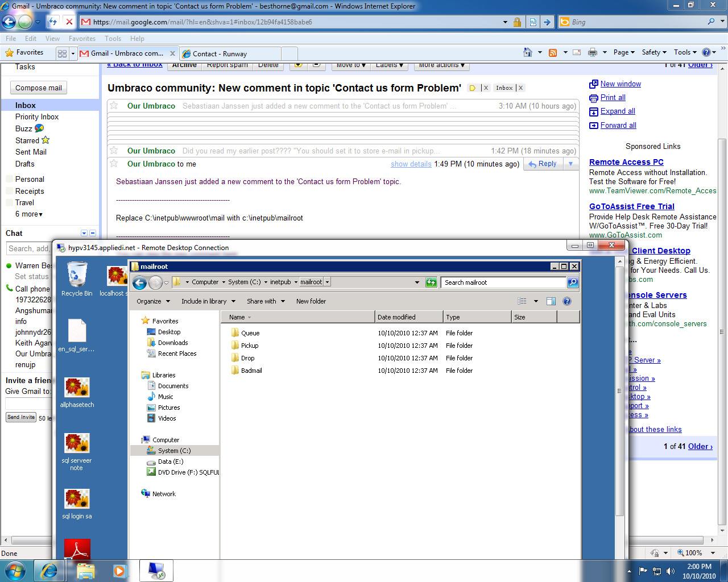Screen dimensions: 728x582
Task: Open the Include in library dropdown
Action: tap(208, 301)
